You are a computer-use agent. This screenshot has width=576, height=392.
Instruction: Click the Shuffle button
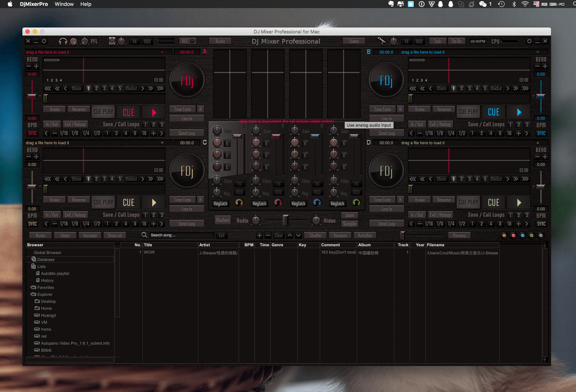point(315,235)
